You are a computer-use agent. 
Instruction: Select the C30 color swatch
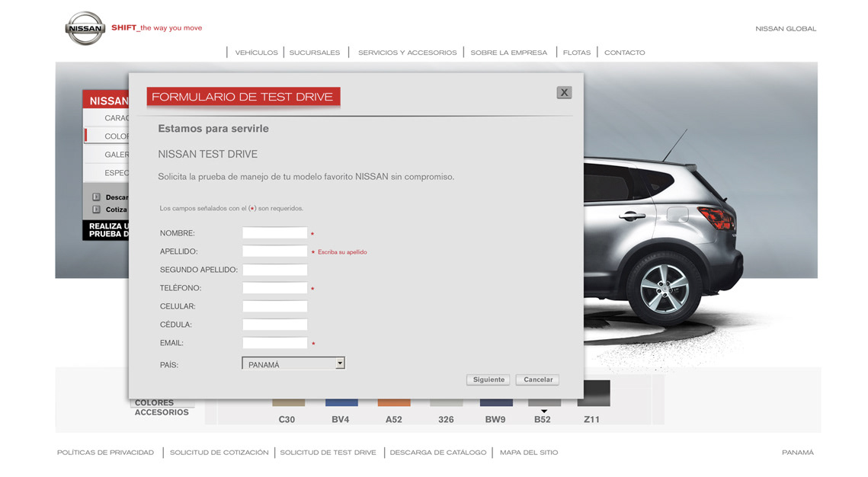tap(288, 402)
